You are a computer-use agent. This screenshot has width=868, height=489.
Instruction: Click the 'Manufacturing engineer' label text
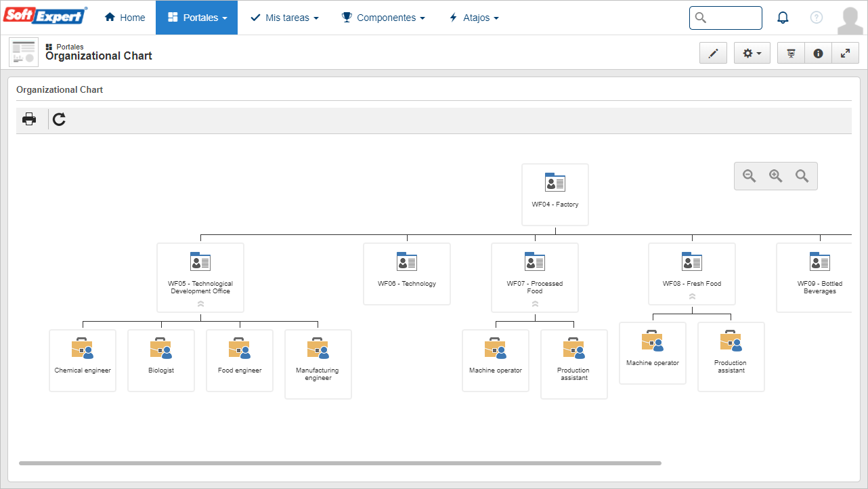click(318, 374)
